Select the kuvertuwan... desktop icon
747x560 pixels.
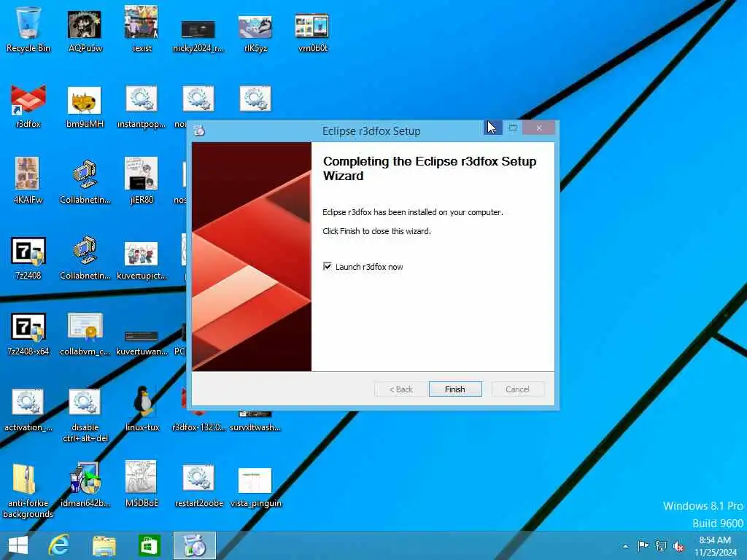(142, 343)
